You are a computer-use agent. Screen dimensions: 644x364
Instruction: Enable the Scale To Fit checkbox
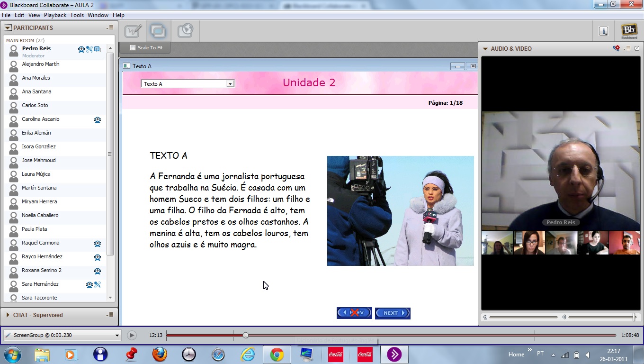tap(133, 48)
